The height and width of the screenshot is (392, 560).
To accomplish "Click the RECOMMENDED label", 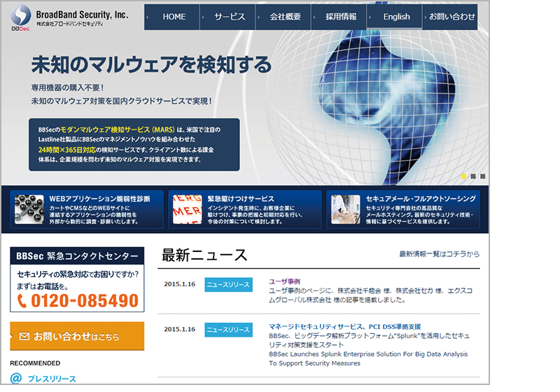I will click(35, 363).
